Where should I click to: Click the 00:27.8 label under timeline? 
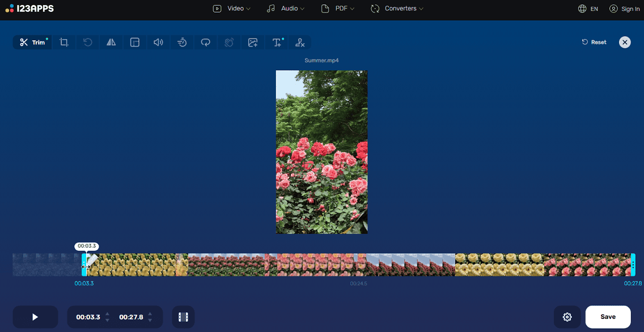tap(633, 283)
